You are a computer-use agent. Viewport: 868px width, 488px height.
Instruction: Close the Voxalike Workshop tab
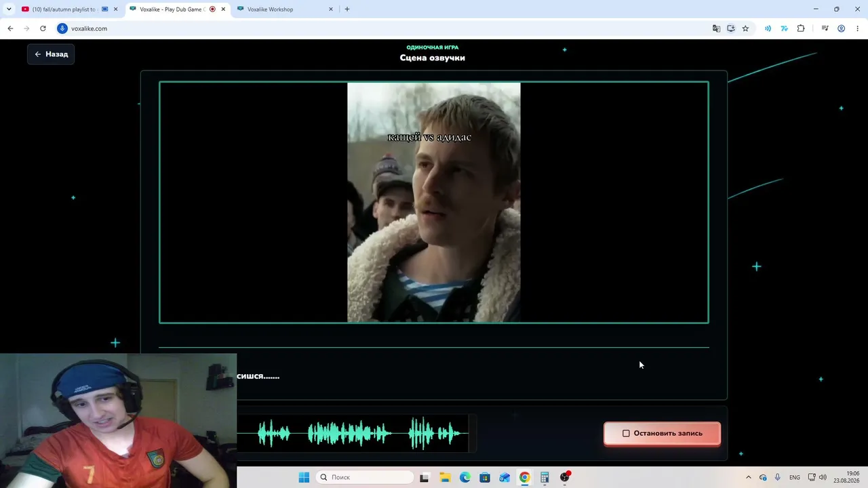(331, 9)
